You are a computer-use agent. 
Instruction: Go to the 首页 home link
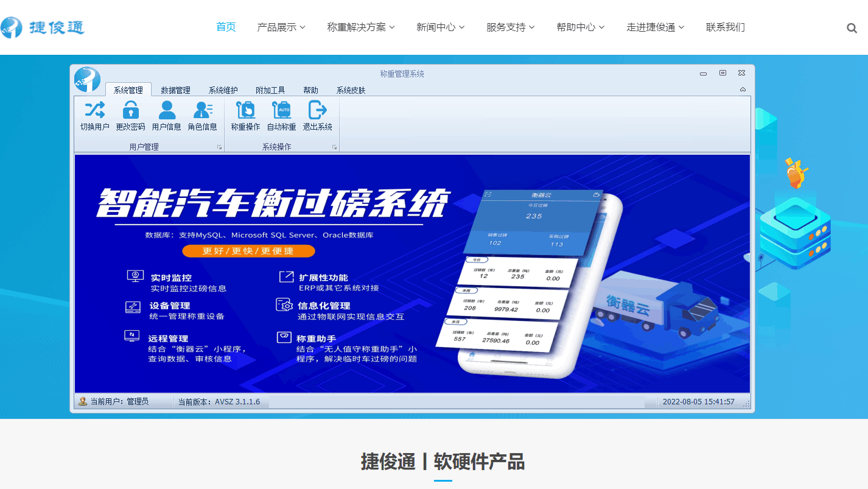(226, 27)
